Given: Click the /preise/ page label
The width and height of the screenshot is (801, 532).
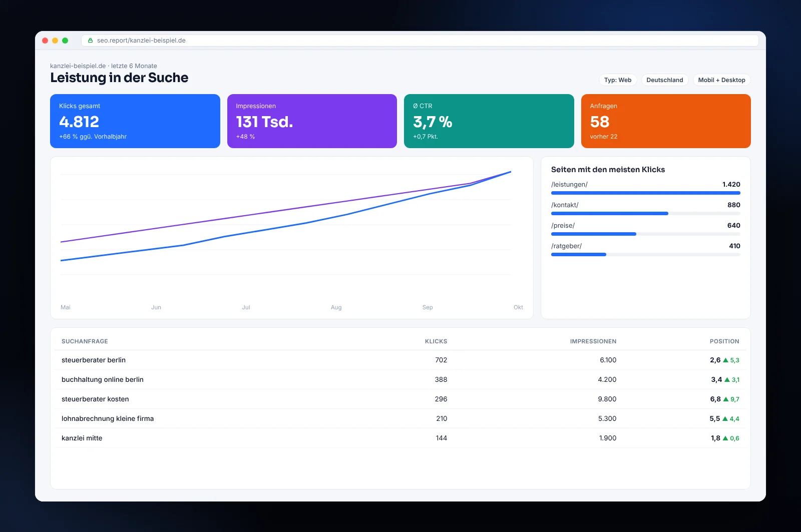Looking at the screenshot, I should pos(563,226).
